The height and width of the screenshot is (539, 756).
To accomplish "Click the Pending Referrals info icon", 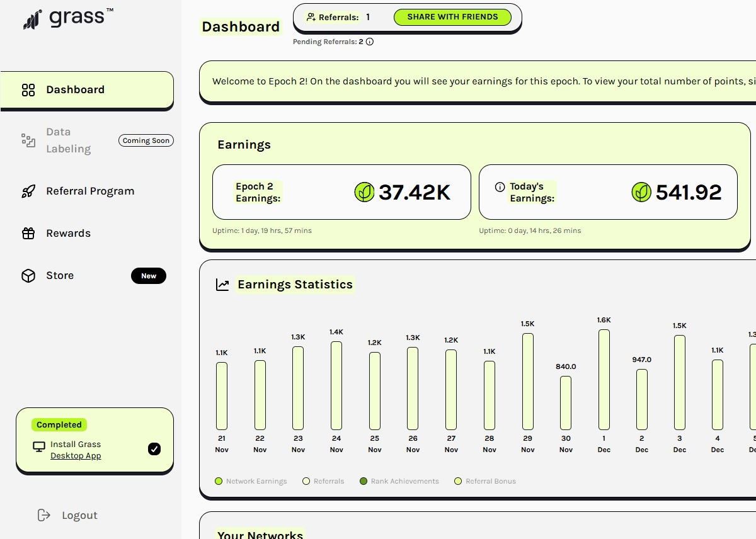I will 370,42.
